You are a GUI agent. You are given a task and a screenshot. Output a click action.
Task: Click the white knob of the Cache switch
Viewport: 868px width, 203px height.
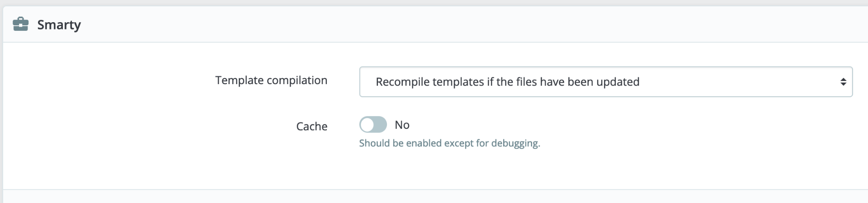point(367,125)
